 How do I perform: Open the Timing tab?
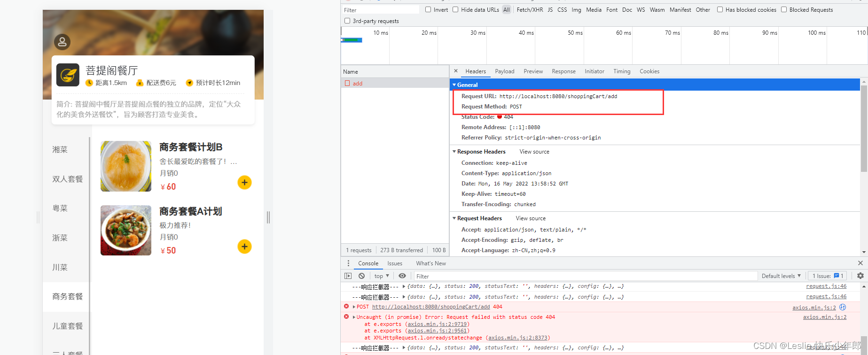point(622,71)
